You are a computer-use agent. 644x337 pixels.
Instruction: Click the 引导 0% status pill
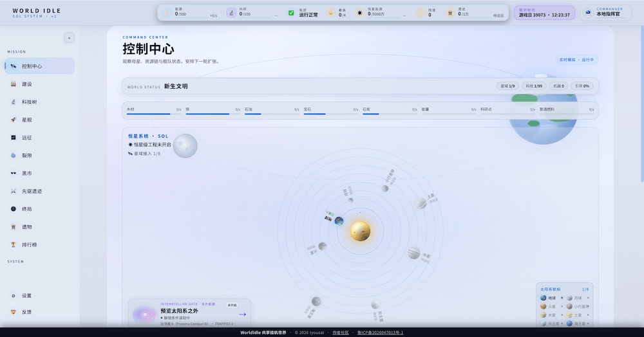[x=582, y=86]
